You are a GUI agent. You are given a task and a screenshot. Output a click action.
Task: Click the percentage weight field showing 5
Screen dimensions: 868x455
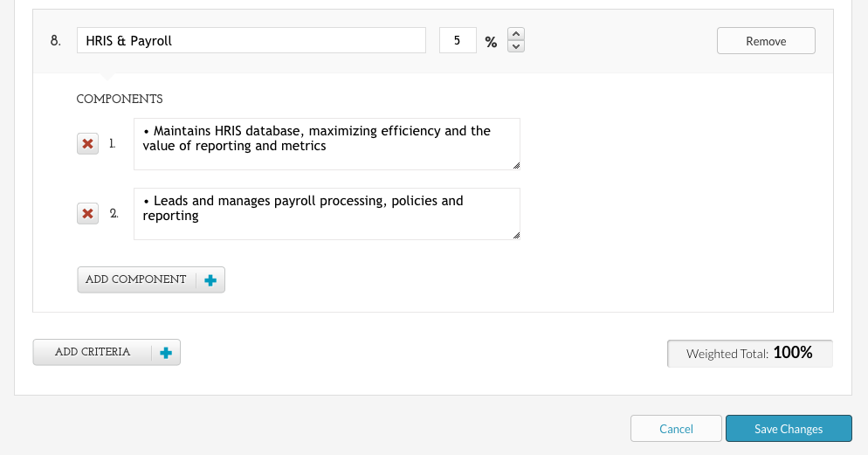point(458,40)
